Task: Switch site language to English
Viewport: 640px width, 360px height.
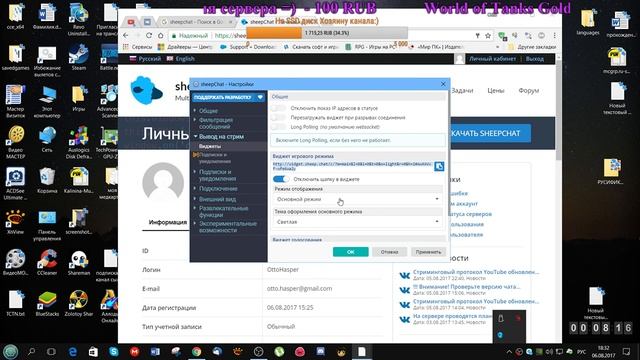Action: [181, 59]
